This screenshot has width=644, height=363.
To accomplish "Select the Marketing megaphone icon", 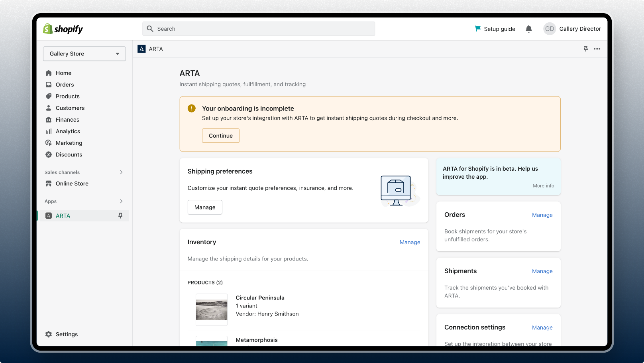I will 49,143.
